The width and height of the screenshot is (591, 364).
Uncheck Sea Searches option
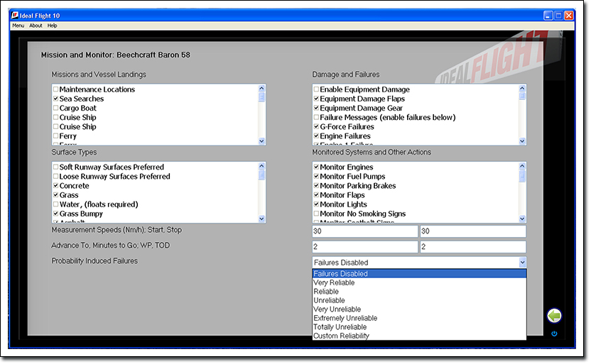pos(56,99)
